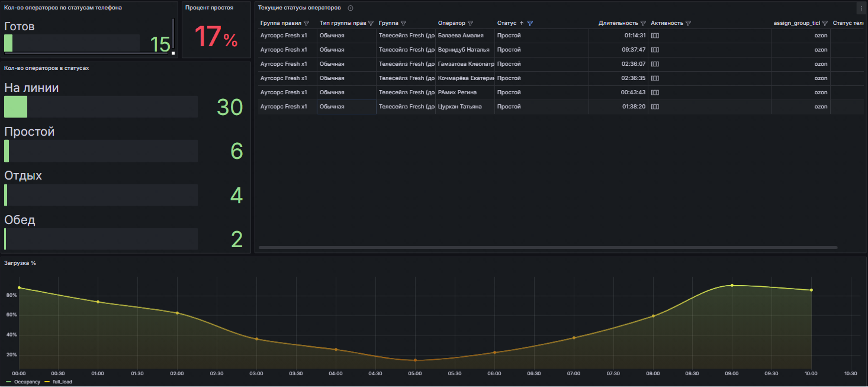This screenshot has height=387, width=868.
Task: Click ozon cell in РАмих Регина row
Action: [x=801, y=92]
